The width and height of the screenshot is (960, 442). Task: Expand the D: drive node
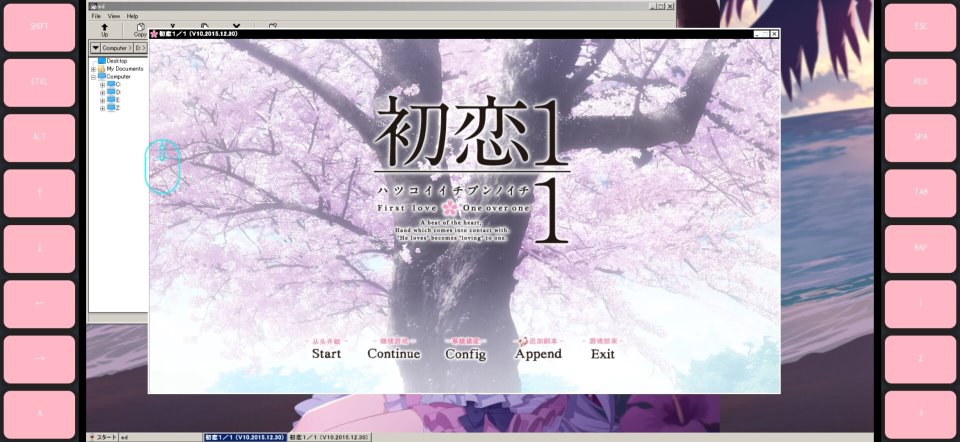pos(102,92)
